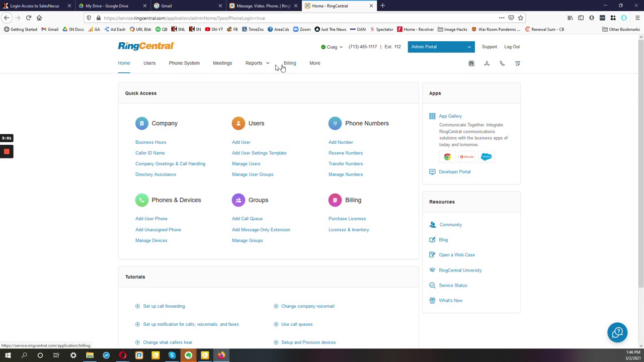Click the What's New gift icon
Screen dimensions: 644x362
point(432,301)
